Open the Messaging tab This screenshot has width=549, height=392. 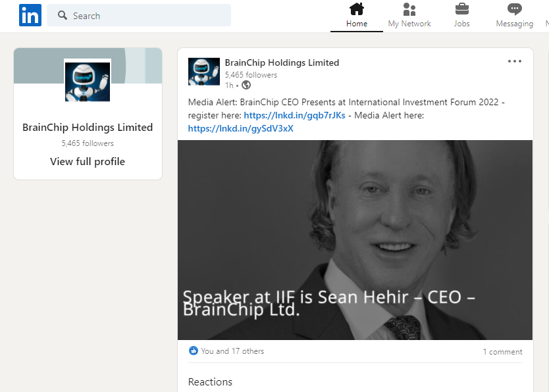click(514, 15)
